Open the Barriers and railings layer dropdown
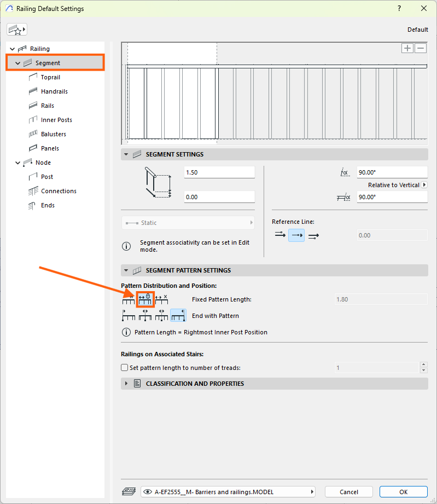 point(228,491)
